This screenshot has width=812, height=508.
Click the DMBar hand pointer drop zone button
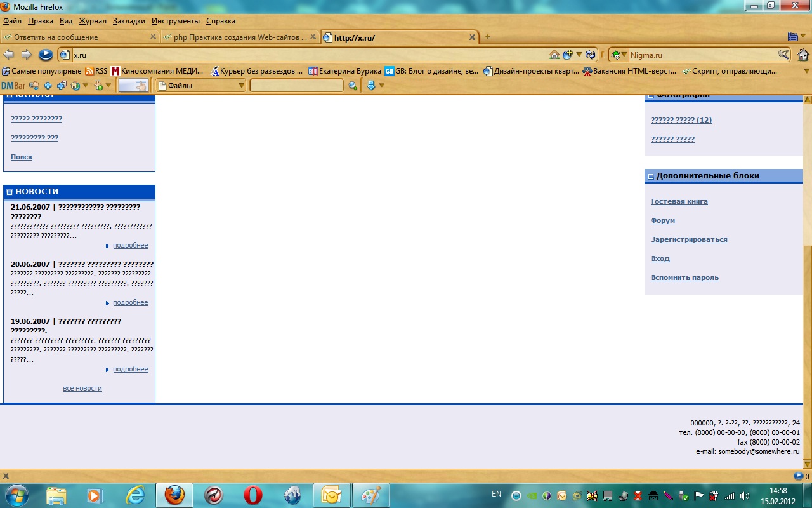(133, 86)
